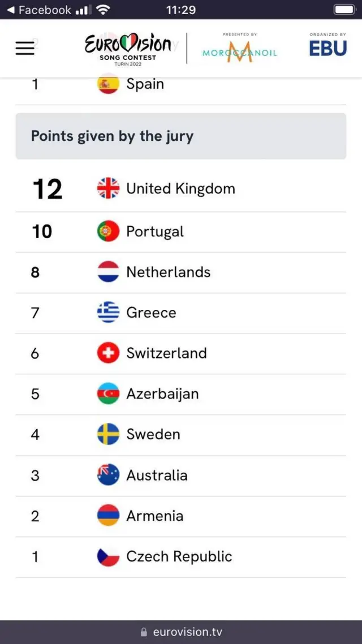Tap the Switzerland flag icon
The image size is (362, 644).
pos(108,353)
